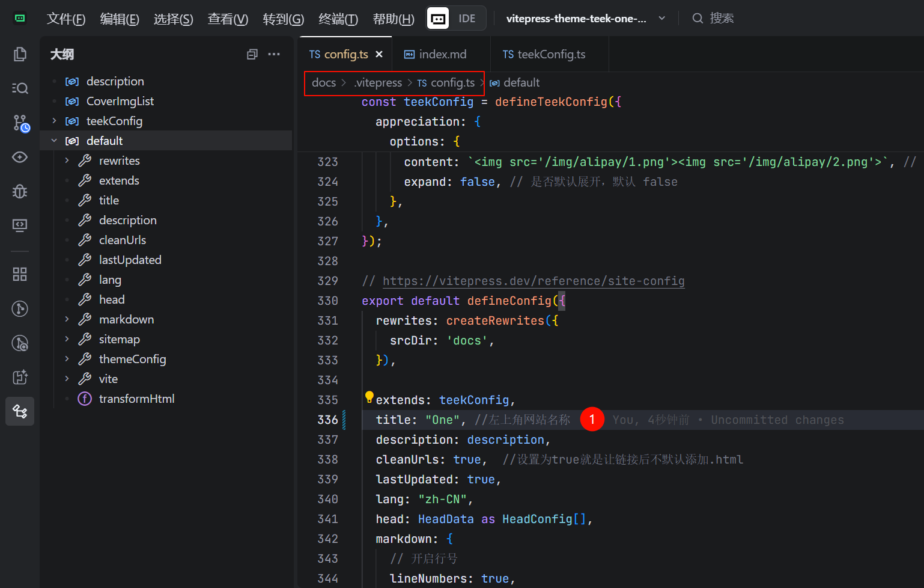Select CoverImgList variable in outline

[120, 101]
